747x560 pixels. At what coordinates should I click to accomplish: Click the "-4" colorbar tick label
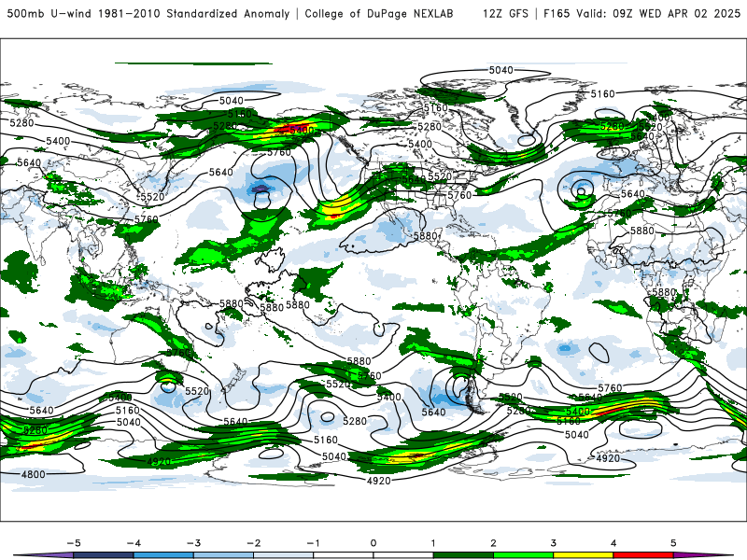[134, 543]
